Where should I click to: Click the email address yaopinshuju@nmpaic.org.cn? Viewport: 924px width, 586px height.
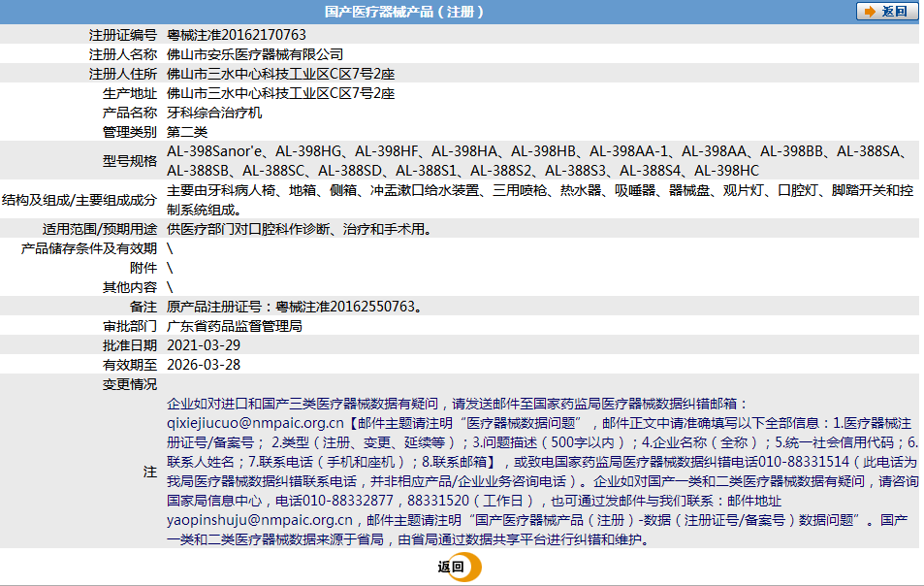[x=259, y=520]
